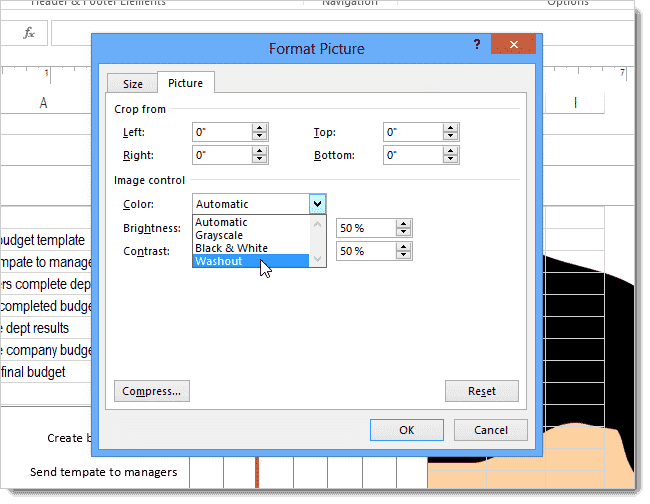Click the color list scroll up arrow
650x504 pixels.
tap(318, 224)
